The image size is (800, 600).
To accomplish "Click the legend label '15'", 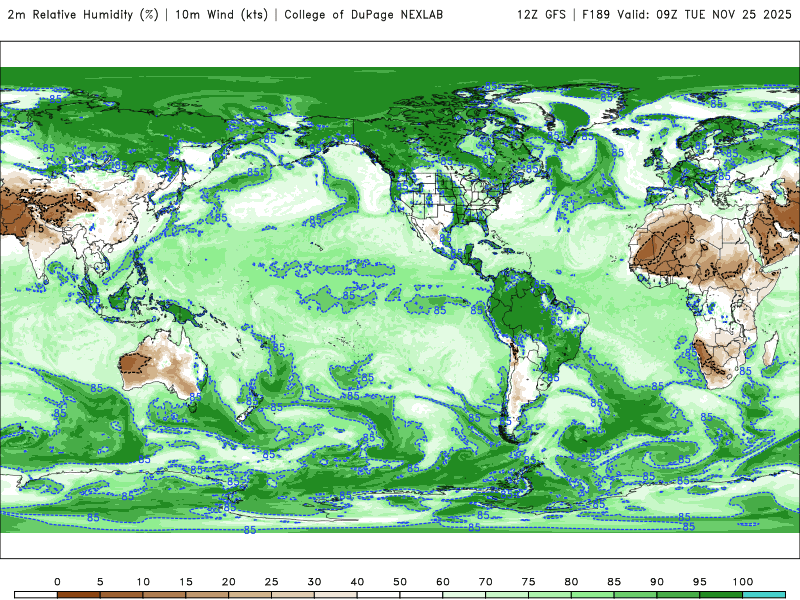I will click(186, 582).
